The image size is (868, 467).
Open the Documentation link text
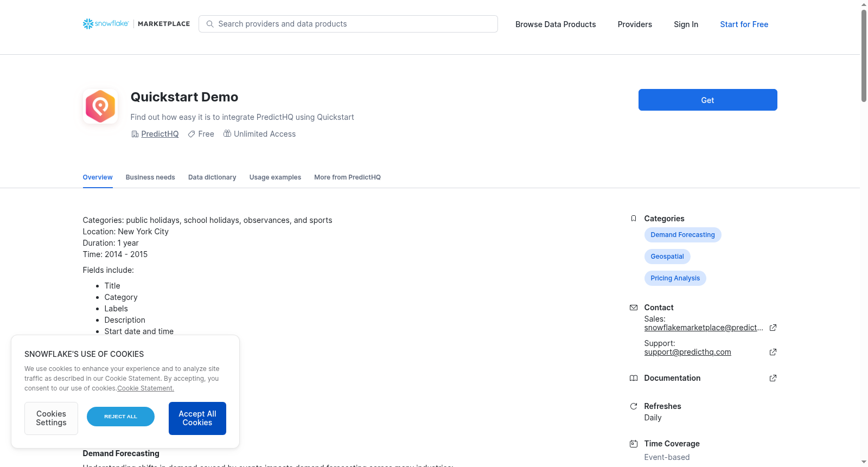pos(672,378)
